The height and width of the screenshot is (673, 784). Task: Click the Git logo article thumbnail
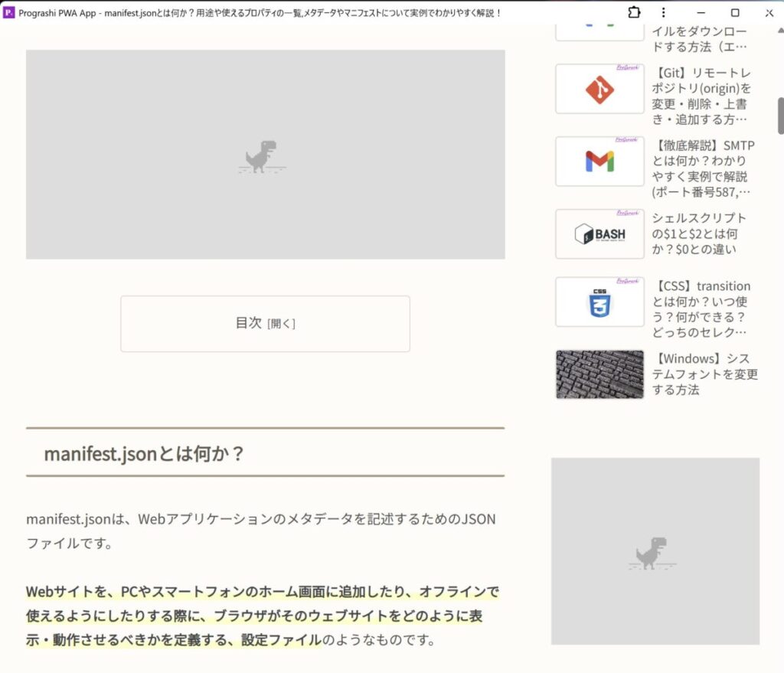pyautogui.click(x=599, y=89)
